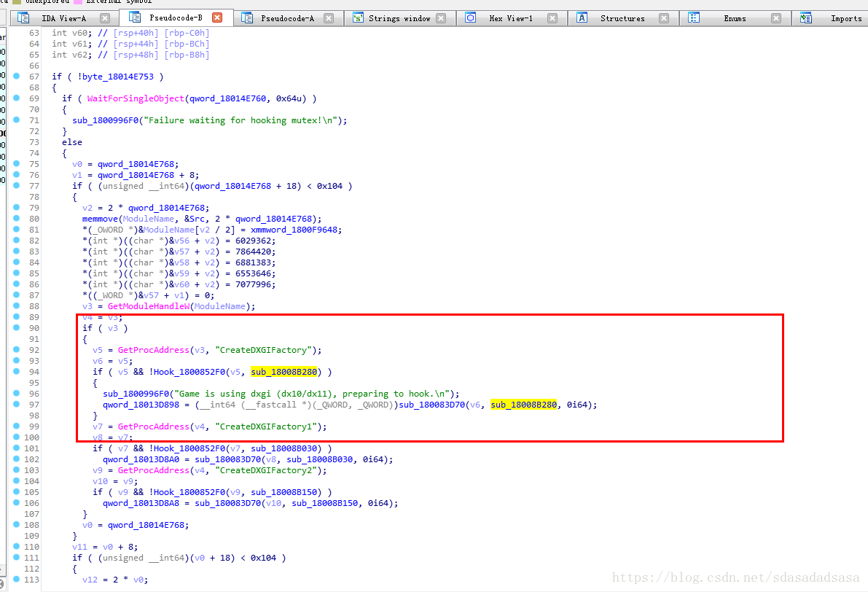The image size is (868, 592).
Task: Click the Pseudocode-A tab icon
Action: coord(247,18)
